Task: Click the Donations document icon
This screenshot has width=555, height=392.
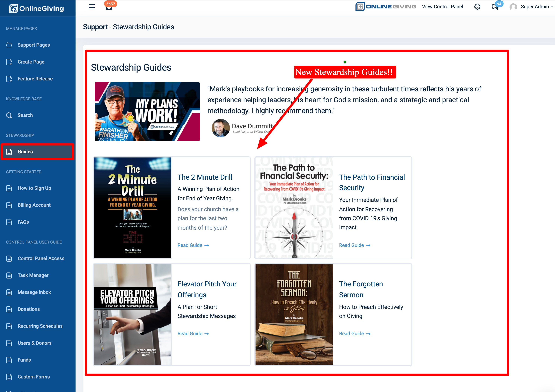Action: click(x=9, y=309)
